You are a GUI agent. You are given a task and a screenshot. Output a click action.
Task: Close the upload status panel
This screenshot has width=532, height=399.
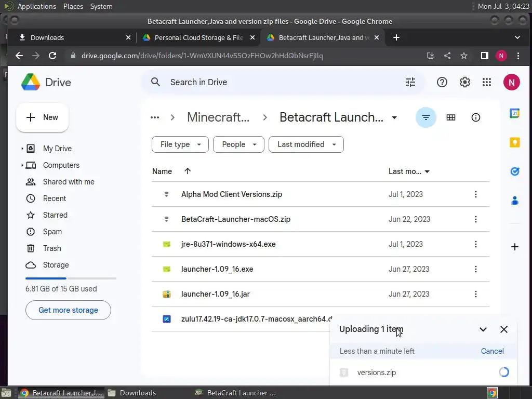pyautogui.click(x=503, y=329)
